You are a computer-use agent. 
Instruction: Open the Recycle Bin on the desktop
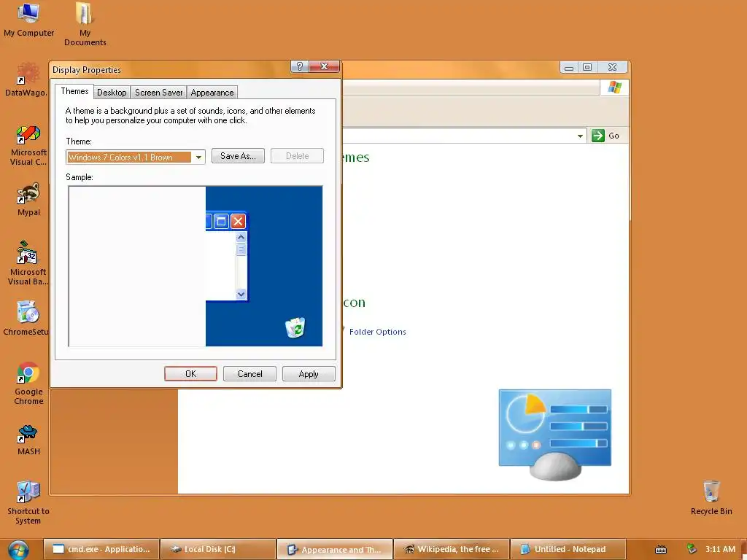pos(711,497)
